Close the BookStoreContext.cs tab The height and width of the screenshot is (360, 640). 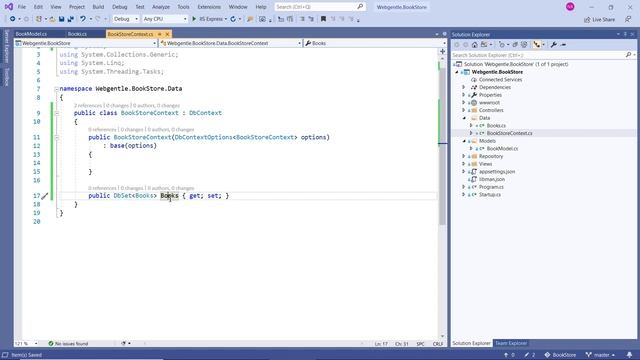(x=167, y=34)
